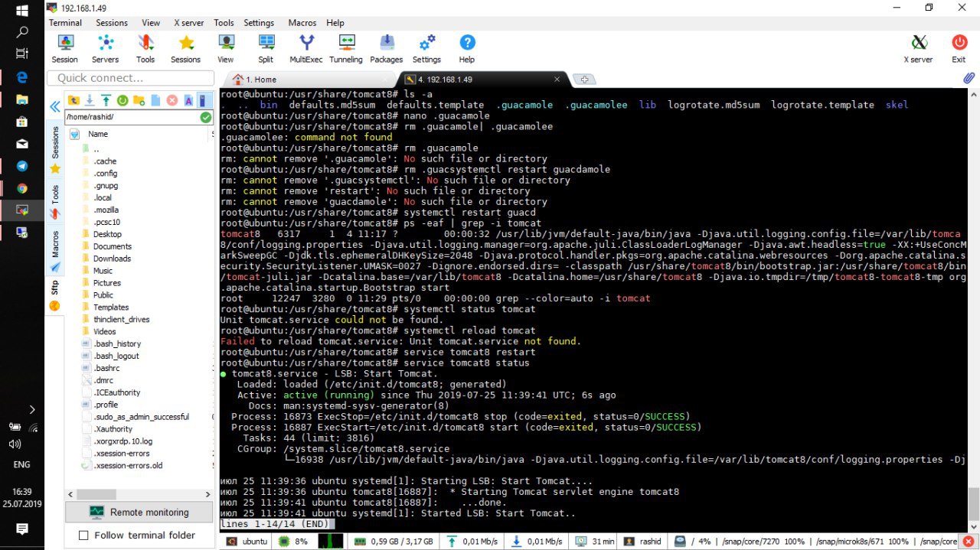Refresh the SFTP folder listing

coord(122,100)
